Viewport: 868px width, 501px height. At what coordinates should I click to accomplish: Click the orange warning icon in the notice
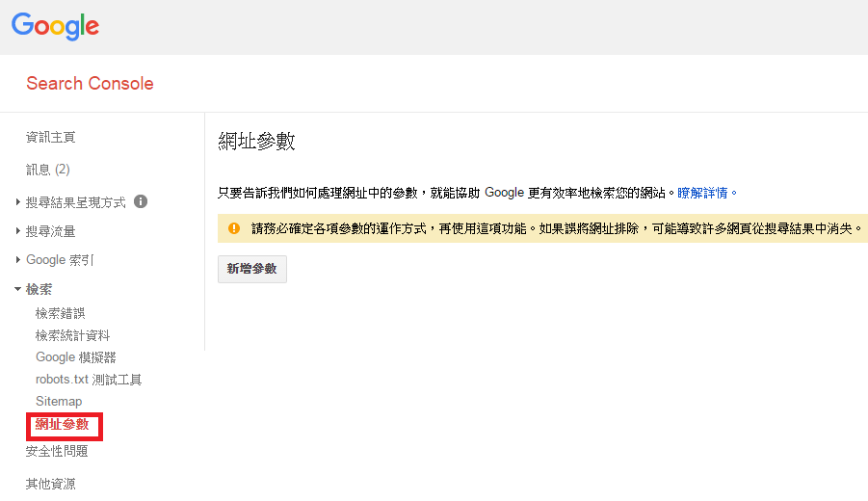234,228
